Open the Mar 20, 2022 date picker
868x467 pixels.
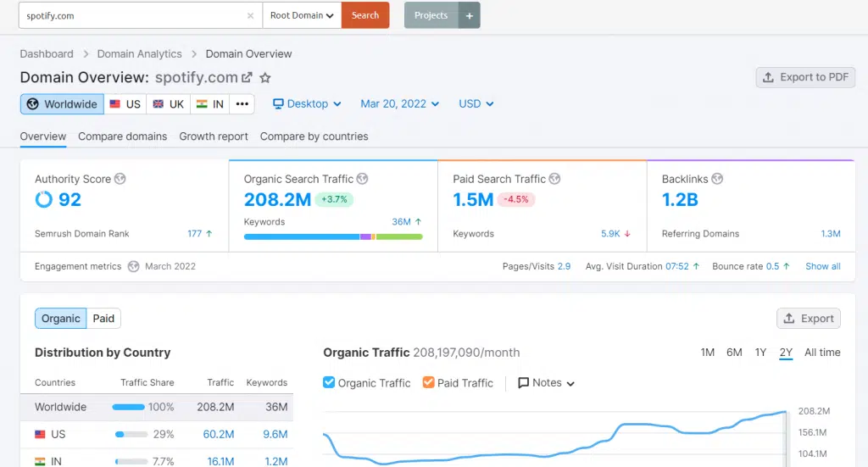tap(400, 104)
